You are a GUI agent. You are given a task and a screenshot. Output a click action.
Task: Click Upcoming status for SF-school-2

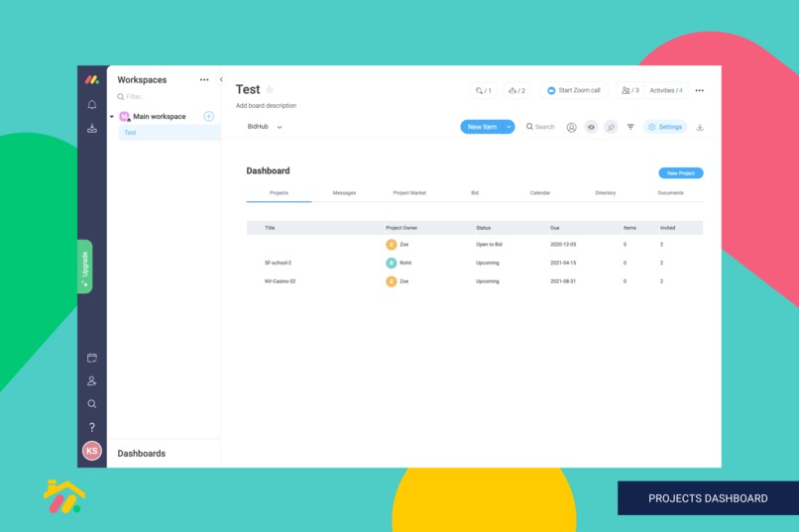[x=487, y=263]
